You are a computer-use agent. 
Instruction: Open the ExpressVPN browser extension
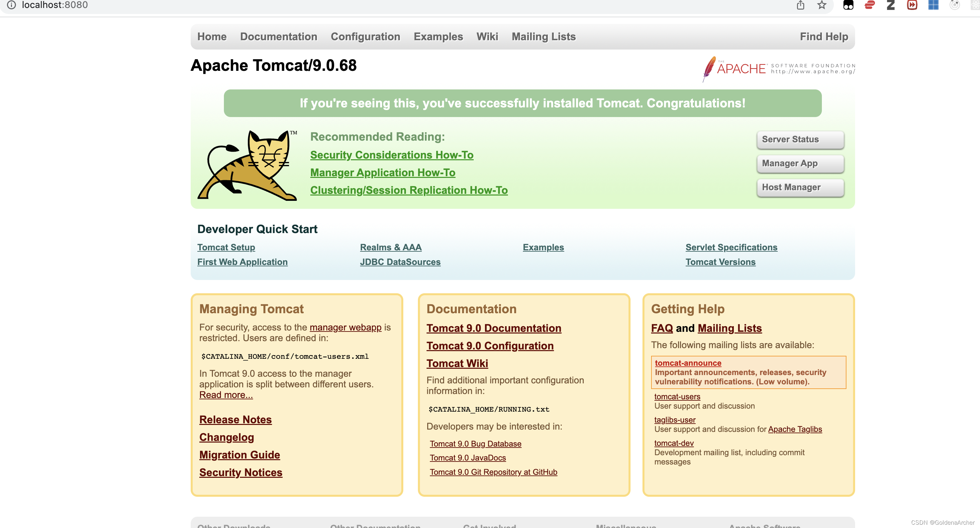click(869, 5)
